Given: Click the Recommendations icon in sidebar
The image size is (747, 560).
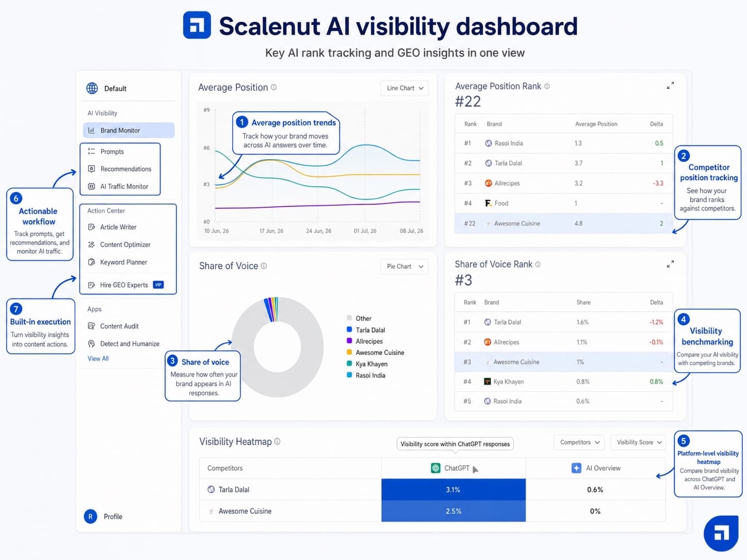Looking at the screenshot, I should point(91,169).
